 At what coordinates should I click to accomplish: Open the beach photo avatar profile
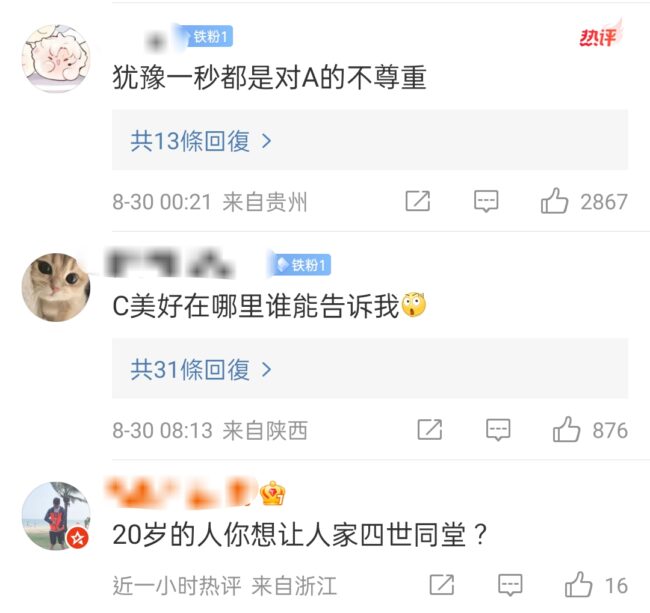coord(56,516)
